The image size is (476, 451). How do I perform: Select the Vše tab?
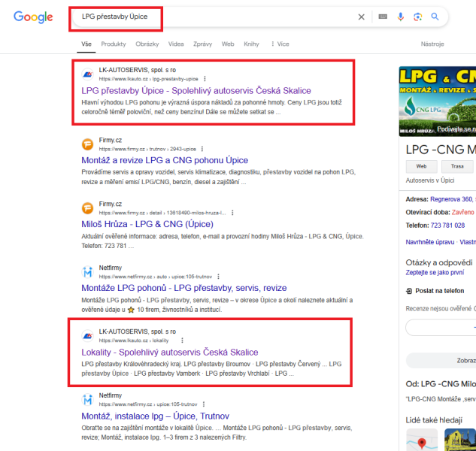click(86, 44)
